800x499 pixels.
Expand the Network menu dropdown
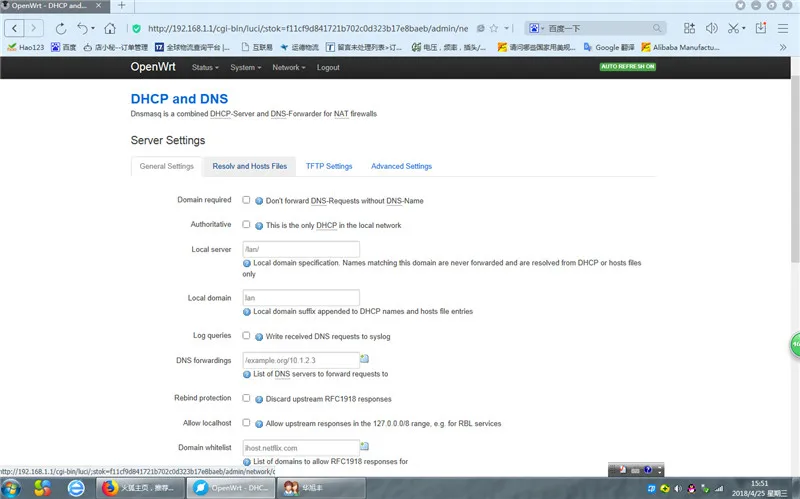[289, 67]
